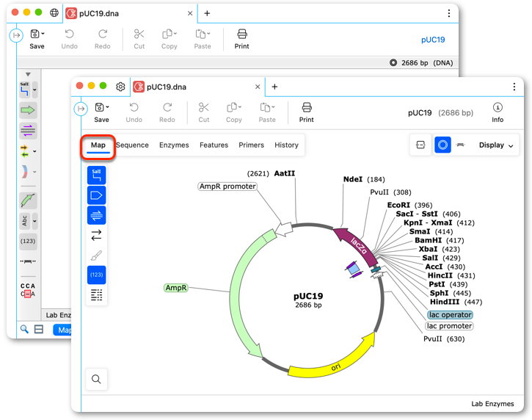Screen dimensions: 532x420
Task: Click magnifier icon at back window bottom
Action: coord(24,329)
